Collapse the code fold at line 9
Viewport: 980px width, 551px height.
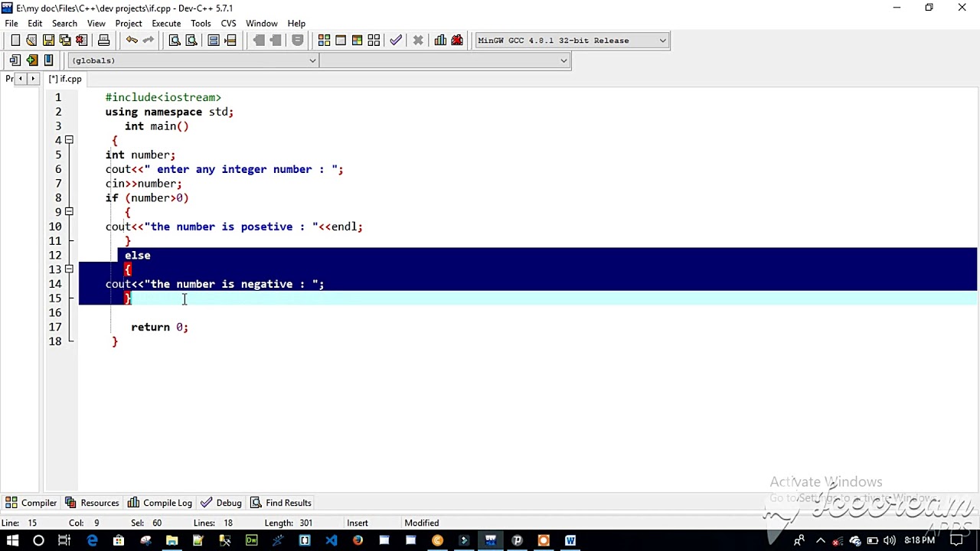pos(69,212)
